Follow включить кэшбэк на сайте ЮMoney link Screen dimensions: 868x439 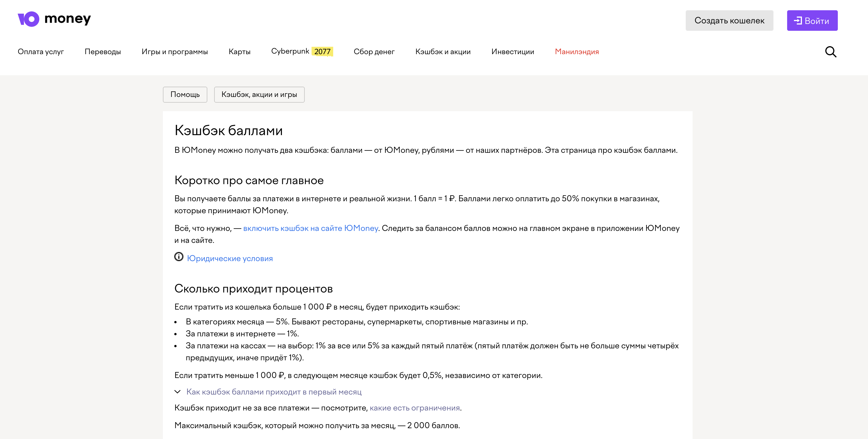[310, 228]
